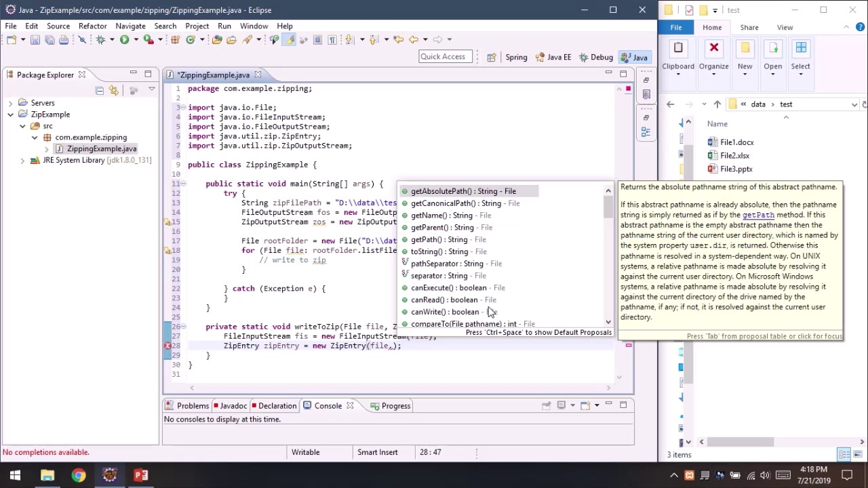Collapse the ZipExample project node

(x=10, y=115)
